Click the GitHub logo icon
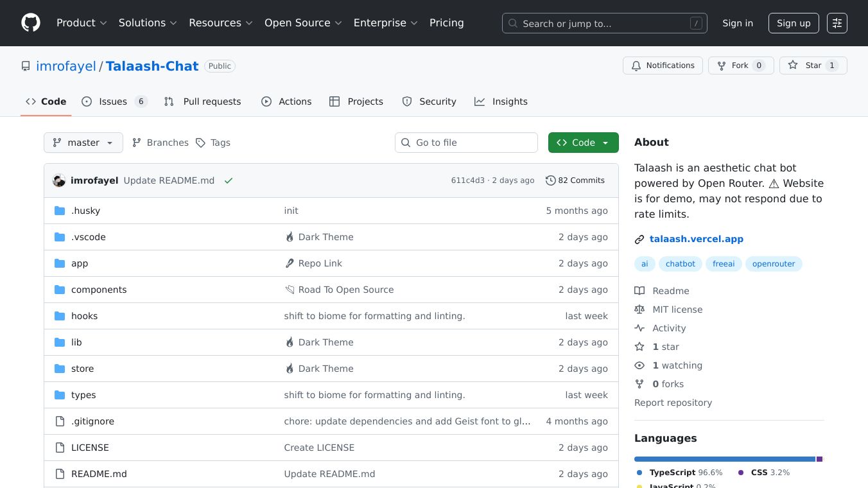Viewport: 868px width, 488px height. tap(31, 23)
